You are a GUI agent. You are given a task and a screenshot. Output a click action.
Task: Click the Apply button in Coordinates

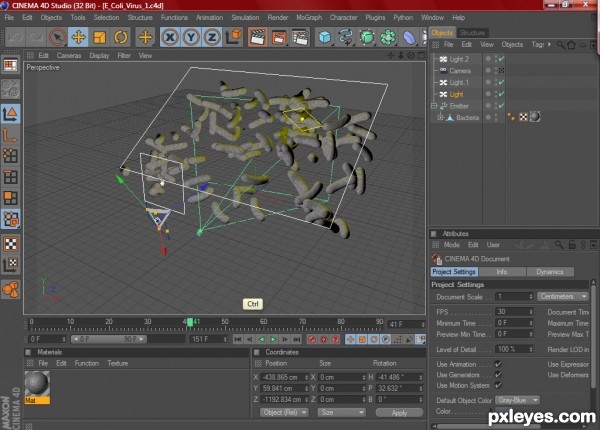(x=399, y=413)
